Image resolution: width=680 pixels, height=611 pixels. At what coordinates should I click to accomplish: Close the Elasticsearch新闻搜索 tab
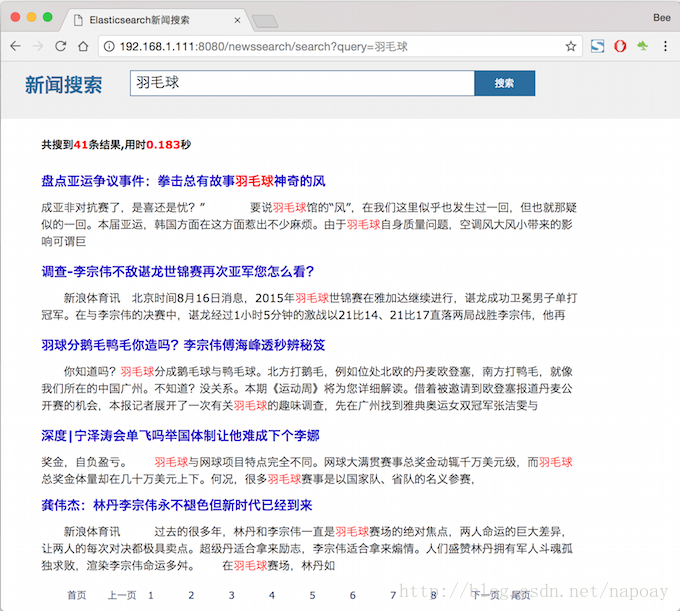point(236,20)
